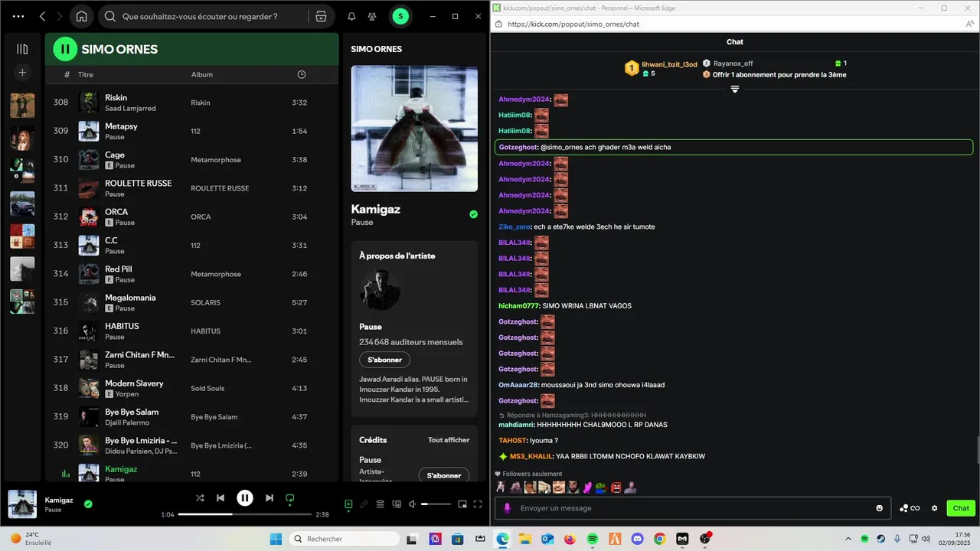
Task: Open the Spotify profile avatar S
Action: (400, 16)
